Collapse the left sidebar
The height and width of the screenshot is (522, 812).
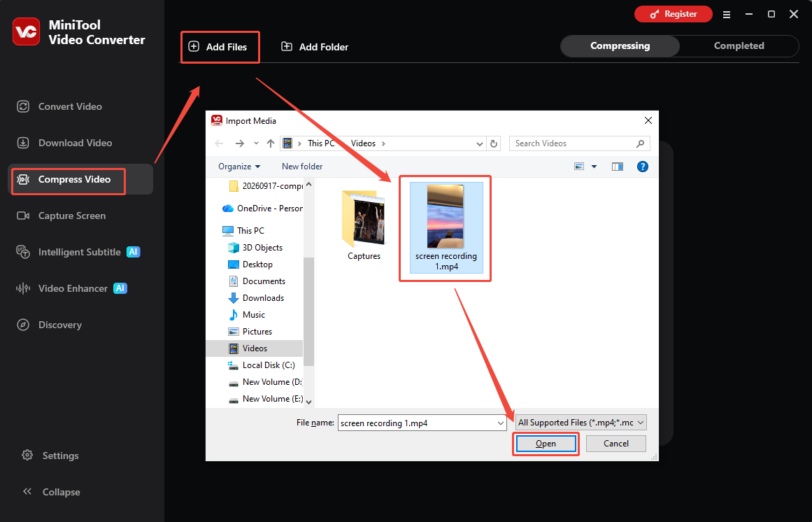click(x=51, y=492)
